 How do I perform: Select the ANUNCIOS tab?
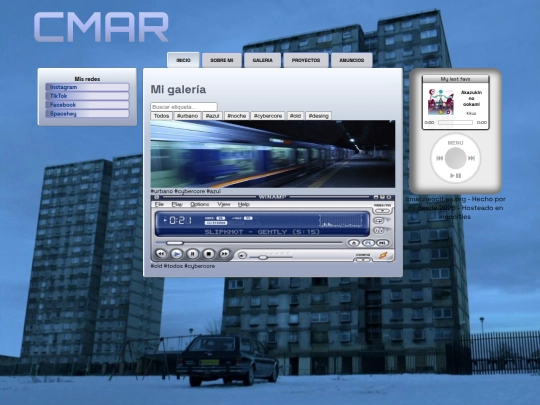352,60
